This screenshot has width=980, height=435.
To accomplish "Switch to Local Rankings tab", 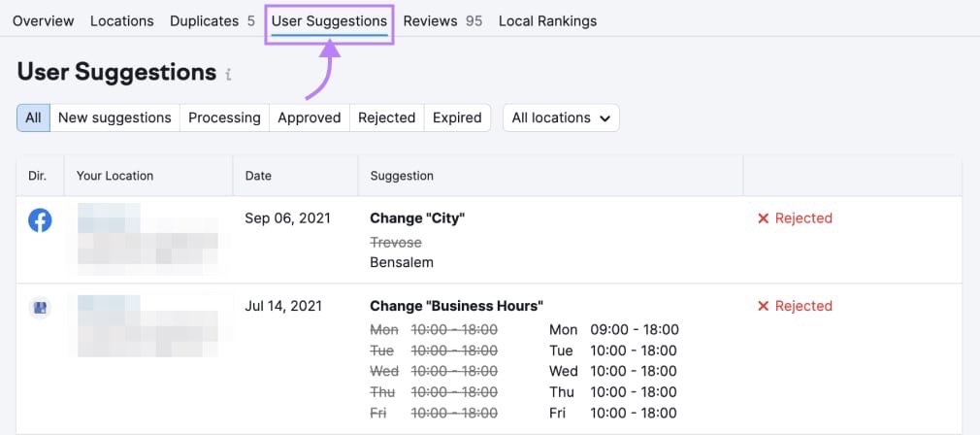I will (547, 20).
